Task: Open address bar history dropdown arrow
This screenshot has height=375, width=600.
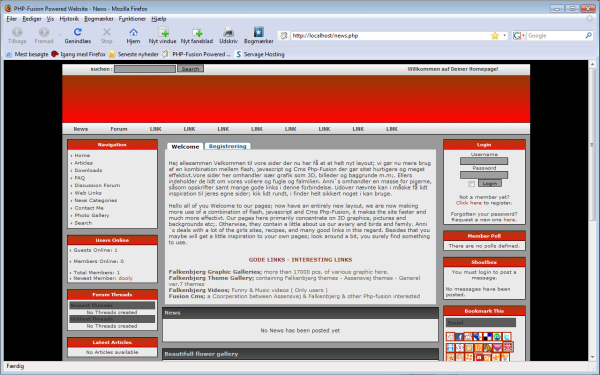Action: [504, 36]
